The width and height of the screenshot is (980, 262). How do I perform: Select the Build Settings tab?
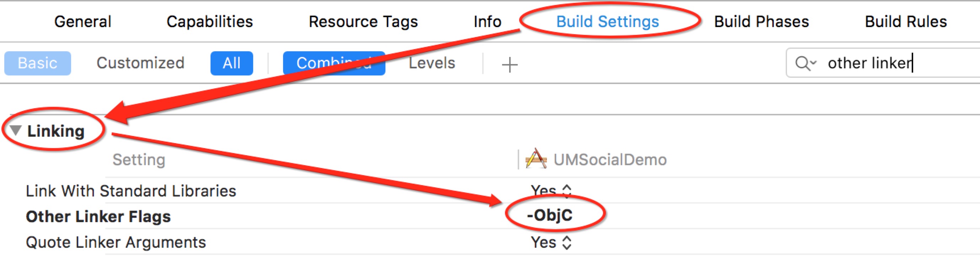pyautogui.click(x=607, y=22)
